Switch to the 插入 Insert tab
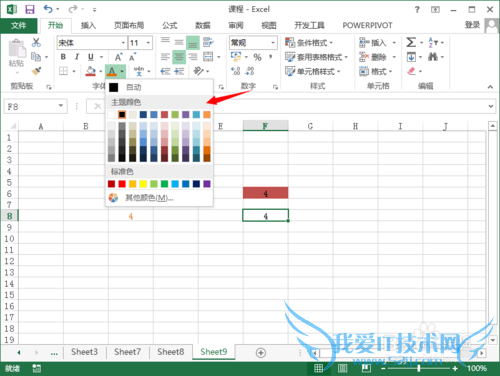 click(x=88, y=25)
